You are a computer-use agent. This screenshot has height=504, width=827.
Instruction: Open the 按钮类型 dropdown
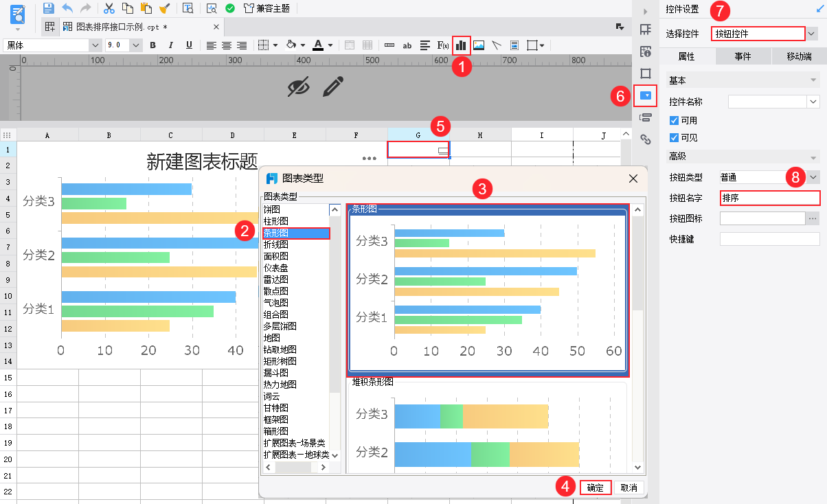point(813,177)
